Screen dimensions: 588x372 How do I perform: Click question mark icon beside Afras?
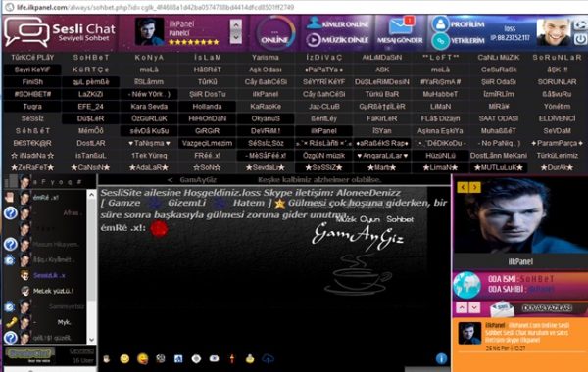[10, 212]
